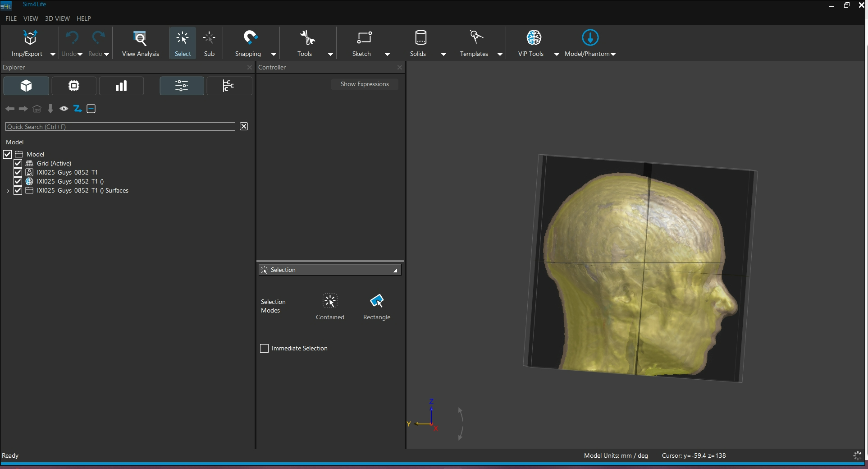Click the Sketch tool icon
Screen dimensions: 868x469
pyautogui.click(x=364, y=38)
